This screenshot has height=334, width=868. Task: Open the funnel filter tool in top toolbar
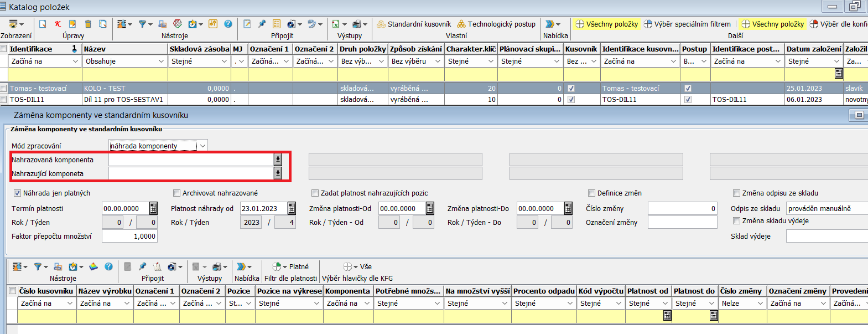(143, 24)
